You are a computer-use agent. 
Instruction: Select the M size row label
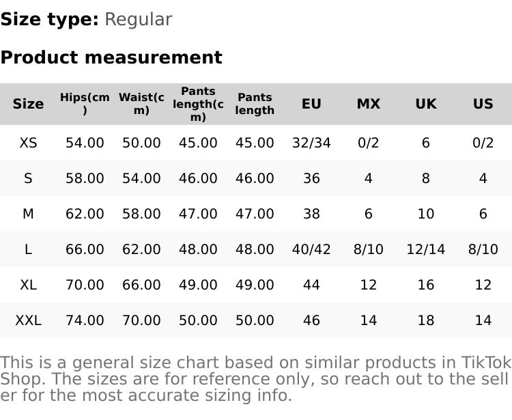(28, 214)
